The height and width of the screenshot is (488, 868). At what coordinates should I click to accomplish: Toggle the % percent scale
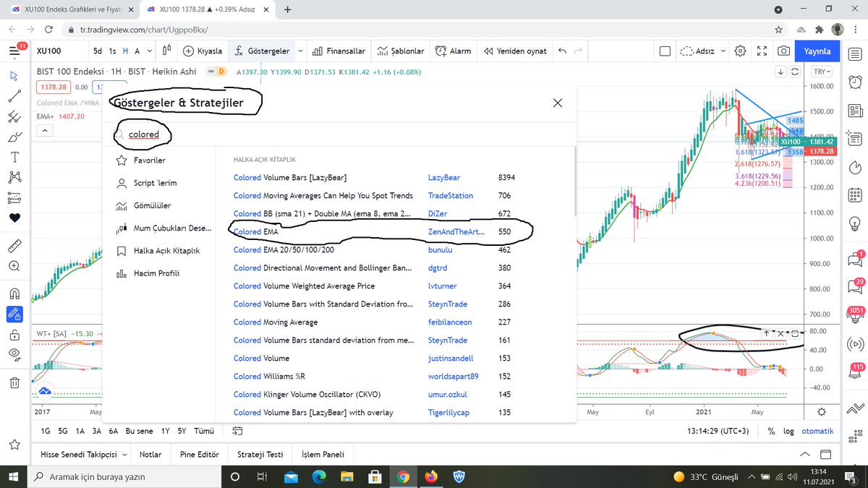pos(771,431)
